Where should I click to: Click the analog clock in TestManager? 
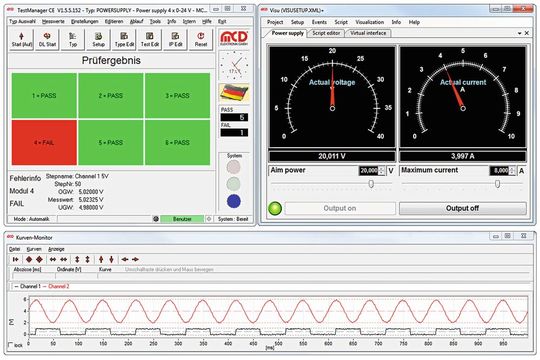pos(234,65)
